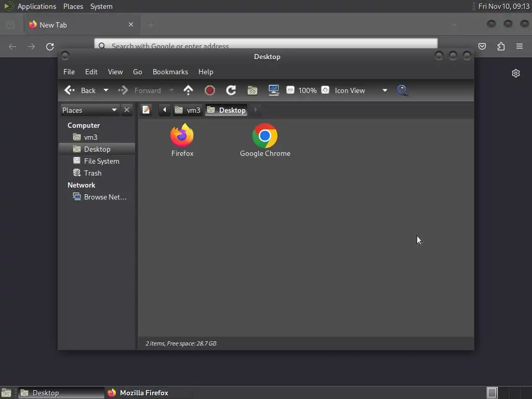The width and height of the screenshot is (532, 399).
Task: Open the Places menu in the top panel
Action: click(73, 6)
